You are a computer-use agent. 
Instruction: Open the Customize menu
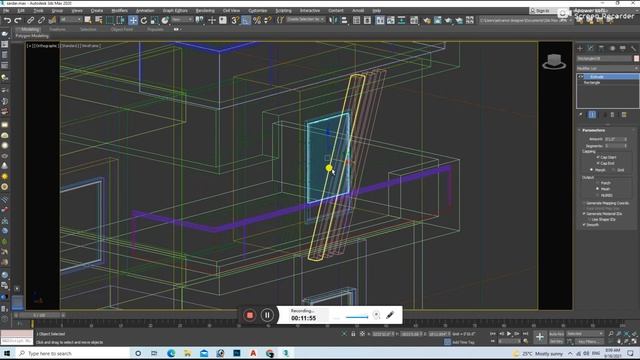click(258, 11)
